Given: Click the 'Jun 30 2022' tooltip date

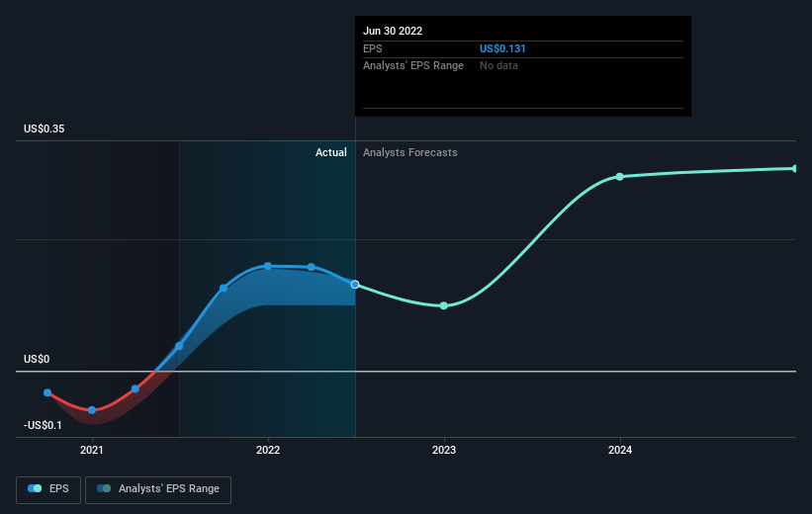Looking at the screenshot, I should [393, 31].
